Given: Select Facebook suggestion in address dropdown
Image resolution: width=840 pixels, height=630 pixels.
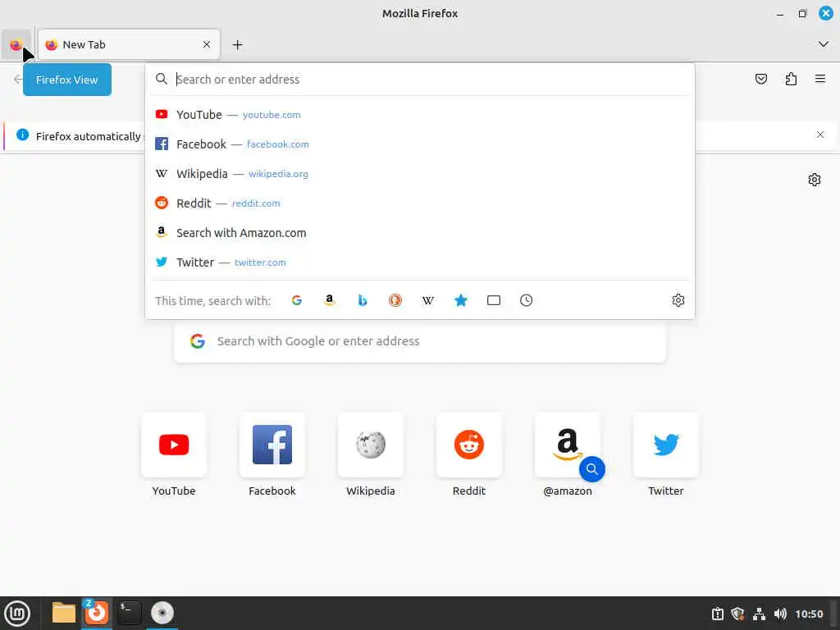Looking at the screenshot, I should tap(420, 144).
